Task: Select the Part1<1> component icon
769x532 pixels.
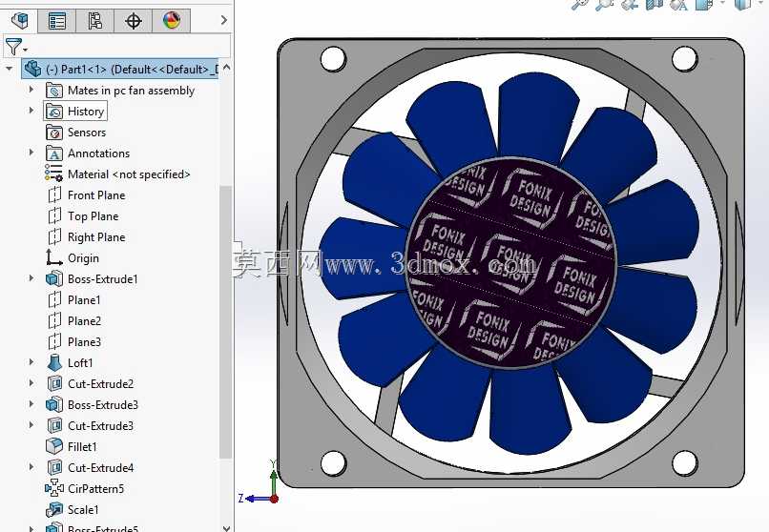Action: (x=32, y=69)
